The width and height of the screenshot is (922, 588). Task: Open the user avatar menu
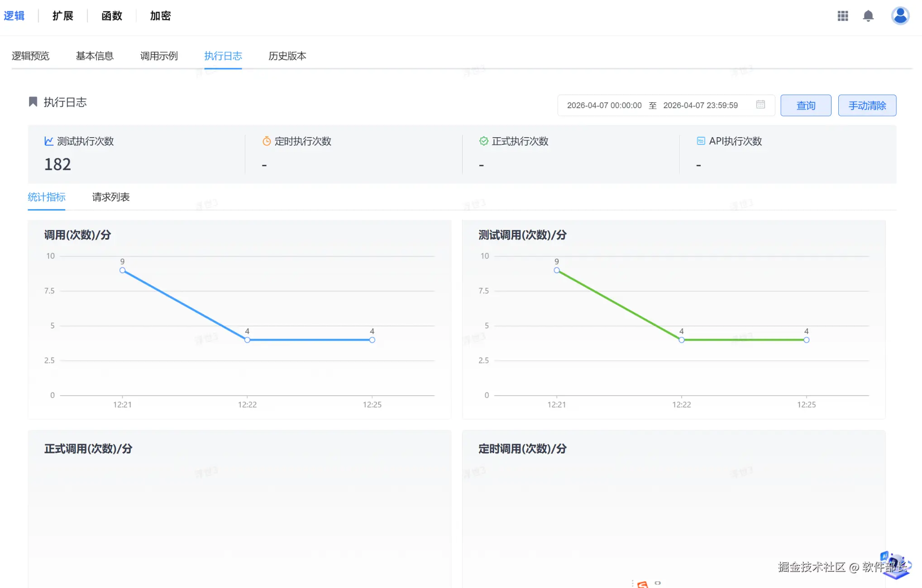[x=900, y=16]
